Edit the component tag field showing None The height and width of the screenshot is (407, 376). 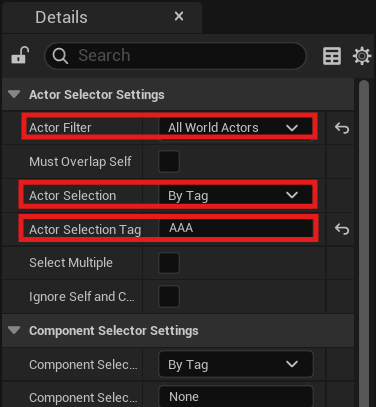236,397
